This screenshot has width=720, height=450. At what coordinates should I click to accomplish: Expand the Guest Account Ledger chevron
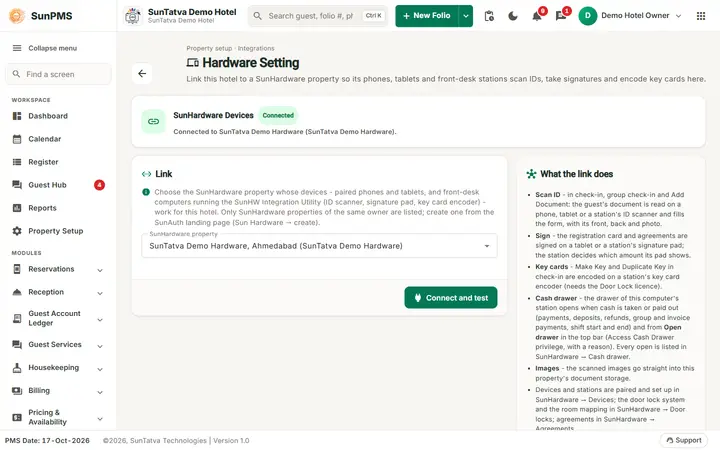coord(100,320)
